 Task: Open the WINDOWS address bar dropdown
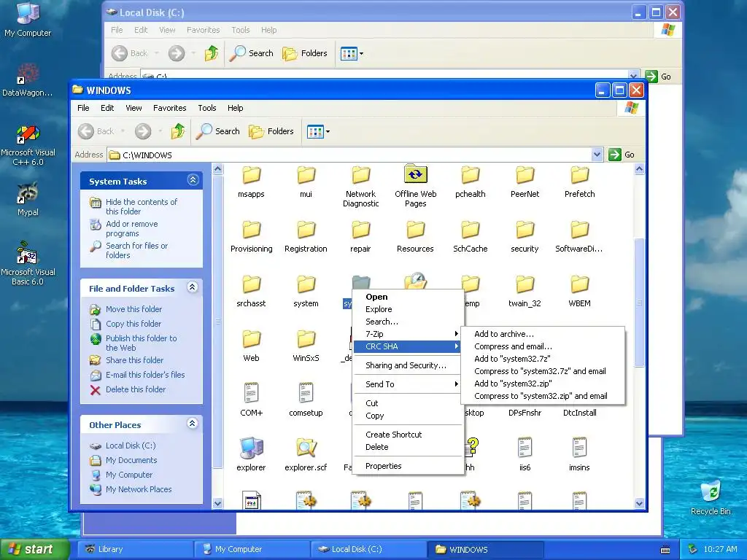tap(597, 155)
